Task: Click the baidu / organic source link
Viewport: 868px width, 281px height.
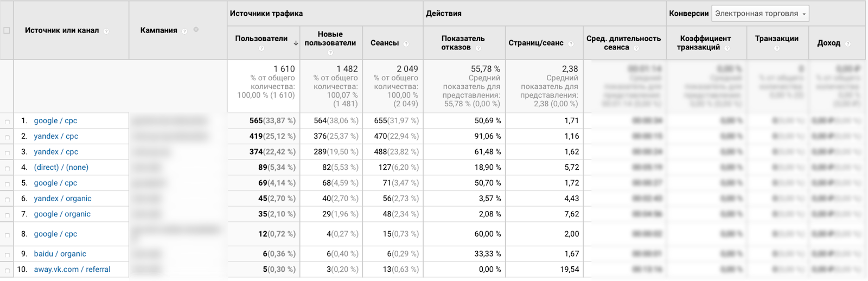Action: [60, 254]
